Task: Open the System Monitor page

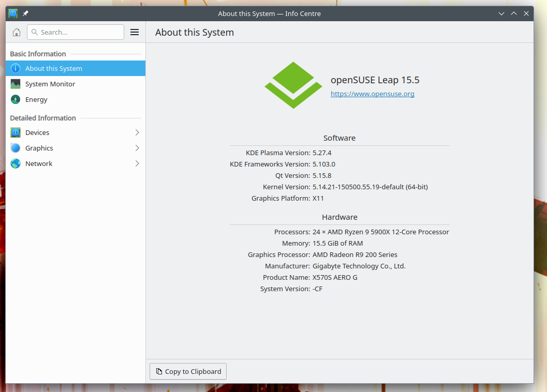Action: [x=76, y=84]
